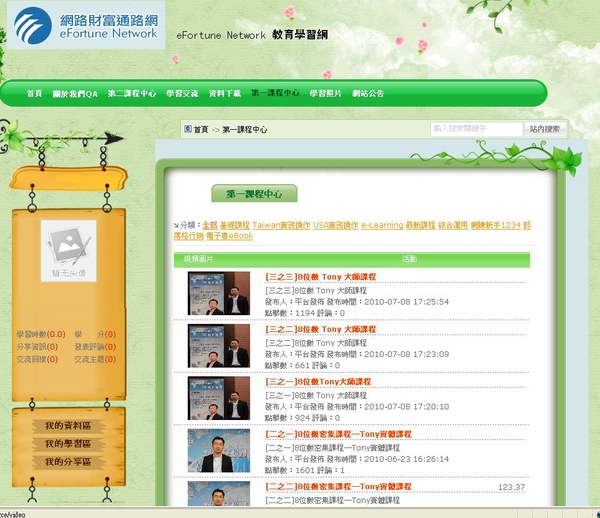The image size is (600, 518).
Task: Click the eFortune Network logo
Action: (x=86, y=25)
